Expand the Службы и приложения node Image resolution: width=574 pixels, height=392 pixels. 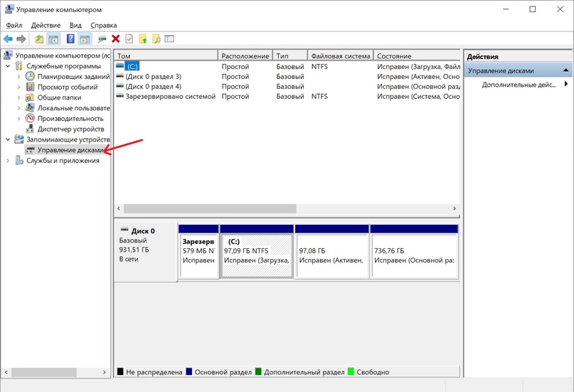point(9,161)
